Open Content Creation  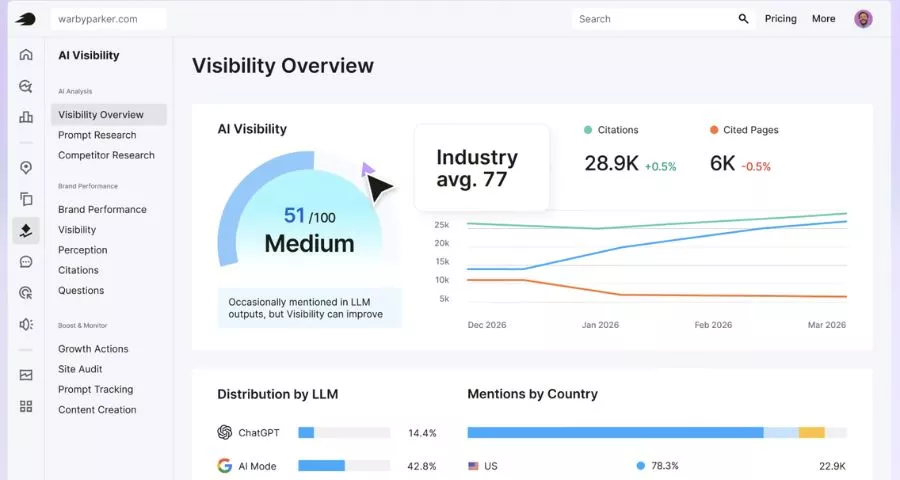(x=97, y=410)
